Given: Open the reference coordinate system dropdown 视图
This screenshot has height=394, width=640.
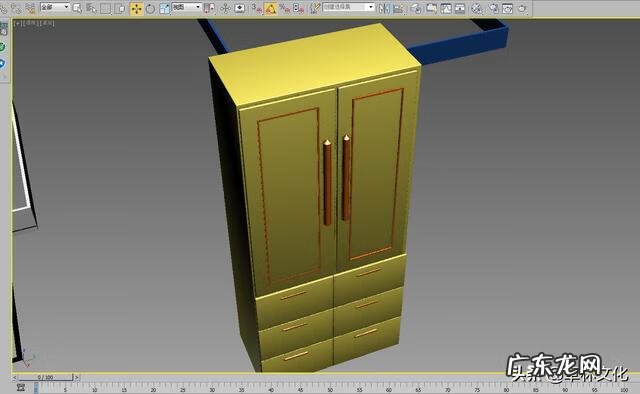Looking at the screenshot, I should coord(187,7).
